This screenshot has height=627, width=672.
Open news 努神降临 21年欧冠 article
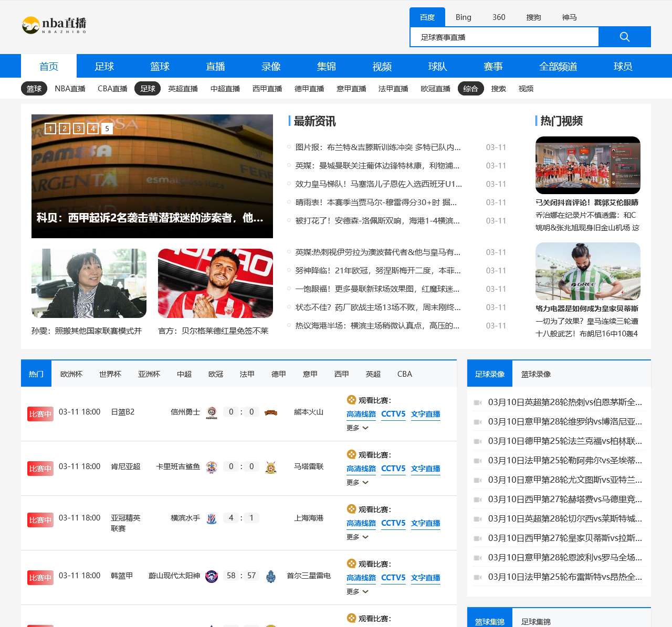pos(378,271)
